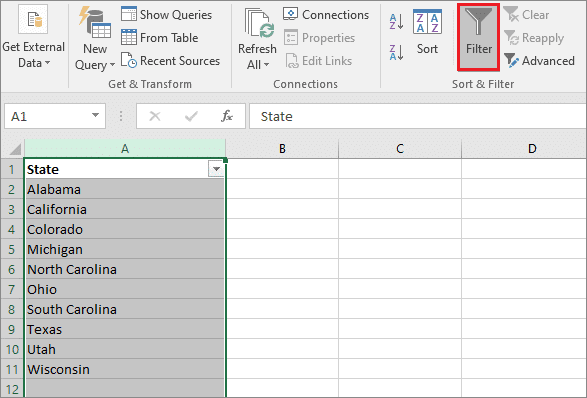Click Show Queries icon
Screen dimensions: 587x398
pyautogui.click(x=129, y=14)
